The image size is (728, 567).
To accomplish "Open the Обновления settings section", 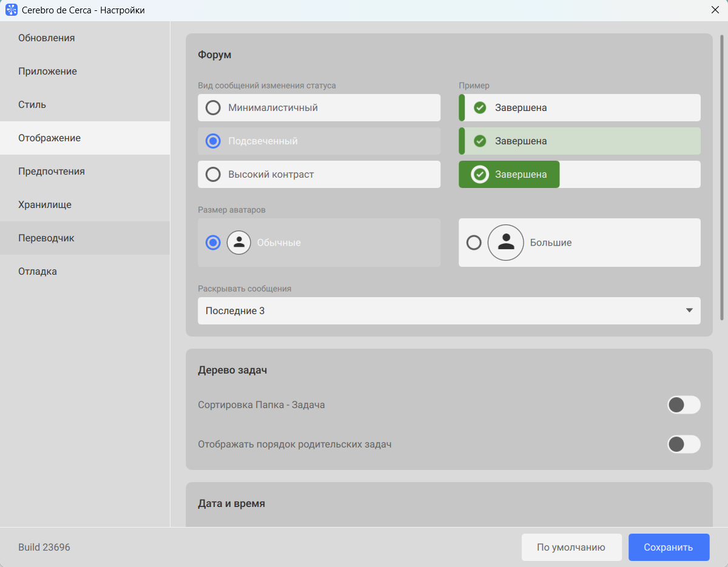I will pyautogui.click(x=47, y=38).
